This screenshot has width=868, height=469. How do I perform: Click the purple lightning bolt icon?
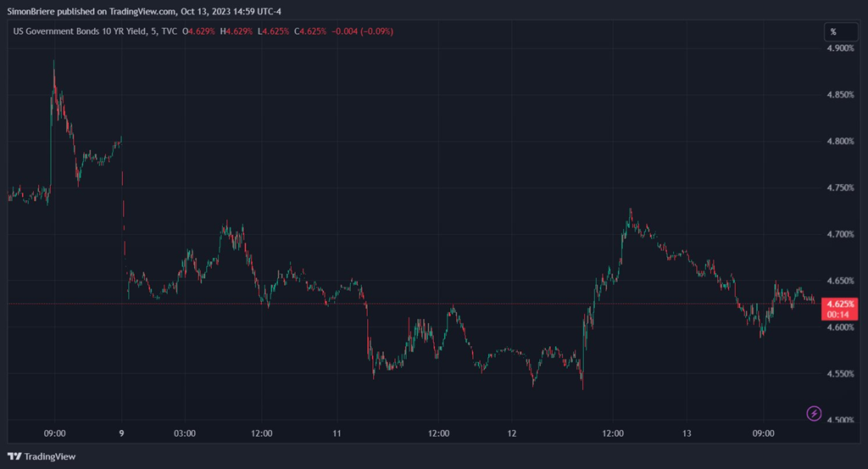coord(814,413)
